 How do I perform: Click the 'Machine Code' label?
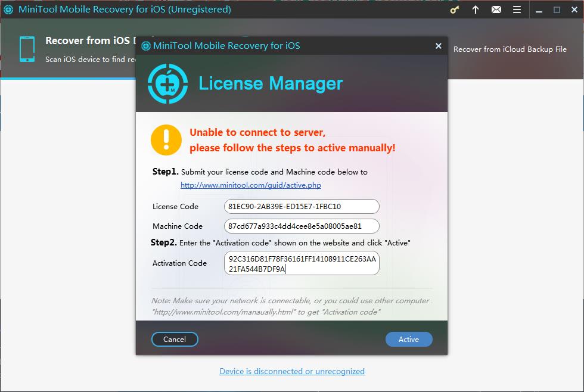(x=178, y=226)
